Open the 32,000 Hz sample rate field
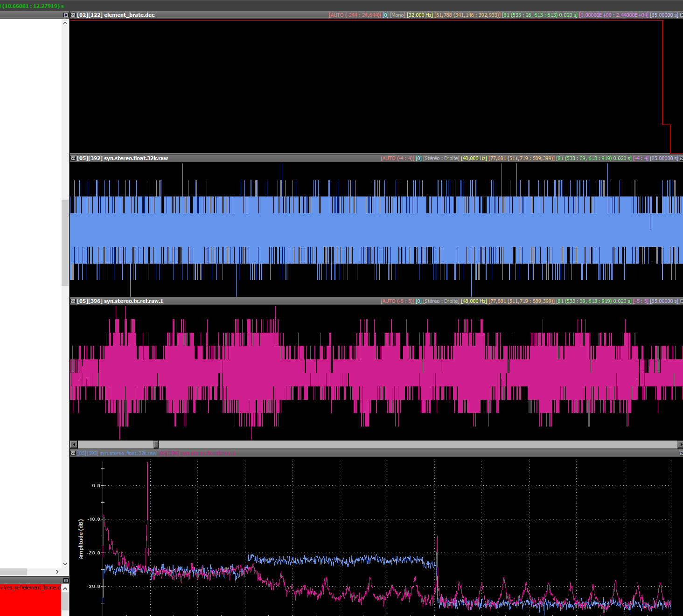The width and height of the screenshot is (683, 616). (420, 15)
